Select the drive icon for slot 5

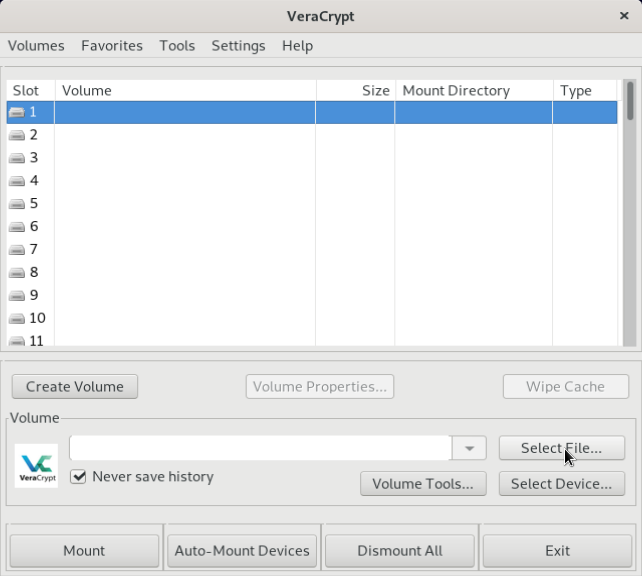pyautogui.click(x=17, y=204)
